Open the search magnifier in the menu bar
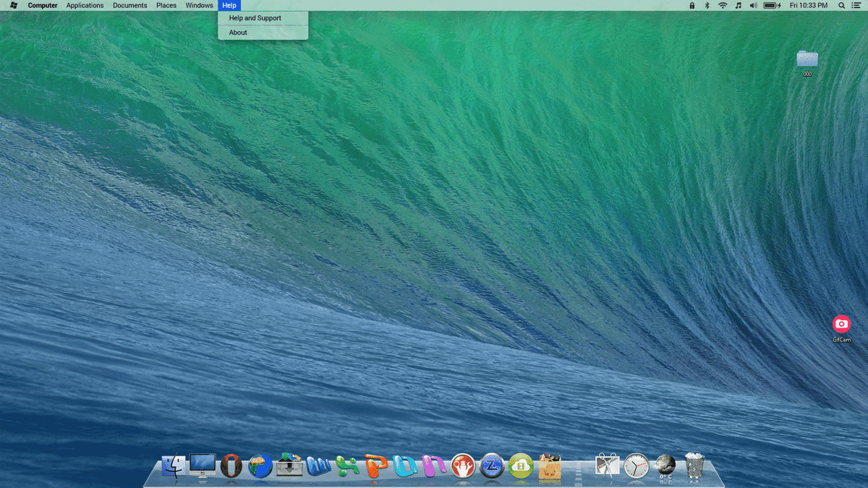The image size is (868, 488). click(x=841, y=5)
